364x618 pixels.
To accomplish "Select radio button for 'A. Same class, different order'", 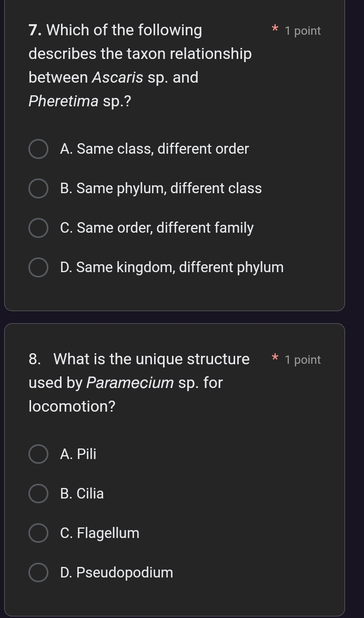I will [38, 149].
